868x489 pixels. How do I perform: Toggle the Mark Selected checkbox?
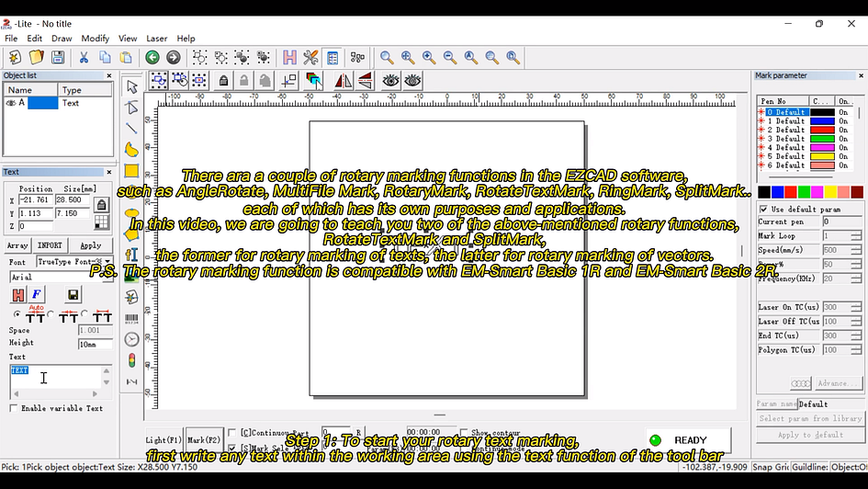point(232,448)
